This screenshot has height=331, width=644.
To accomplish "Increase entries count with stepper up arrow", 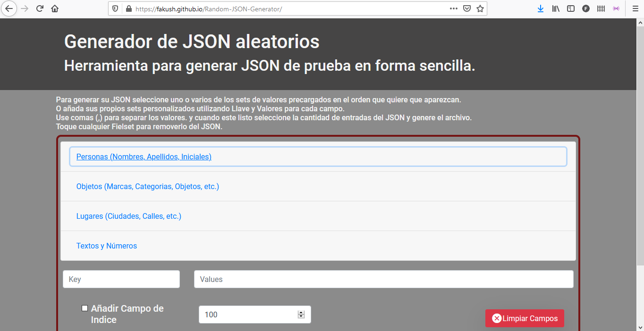I will (301, 313).
